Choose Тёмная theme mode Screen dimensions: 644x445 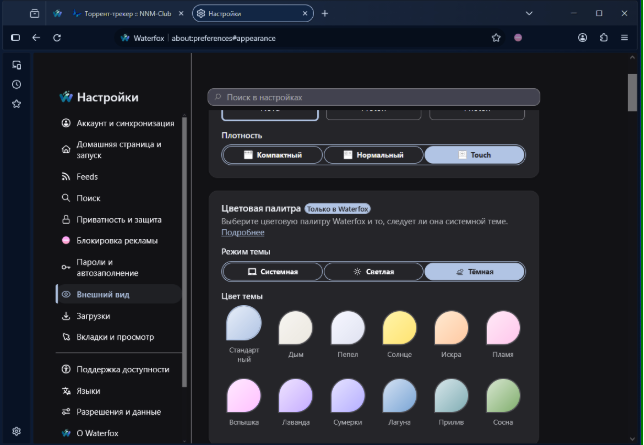474,272
